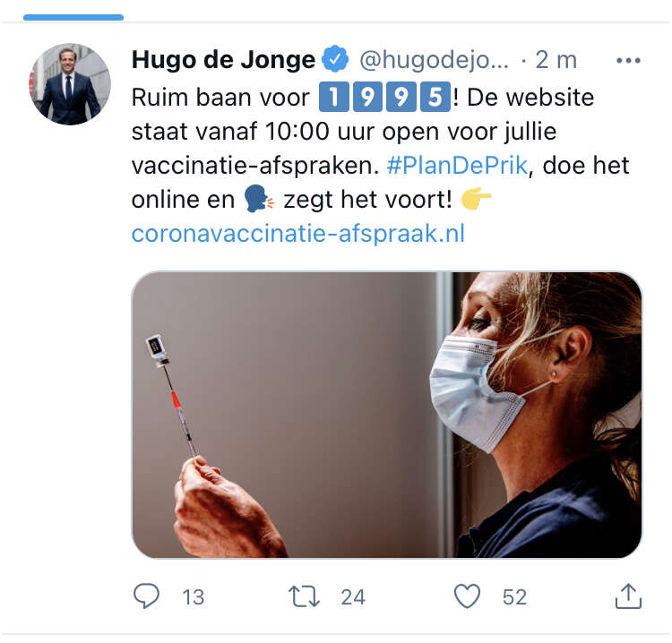Click the tweet text 'Ruim baan voor'
Viewport: 672px width, 643px height.
tap(220, 98)
